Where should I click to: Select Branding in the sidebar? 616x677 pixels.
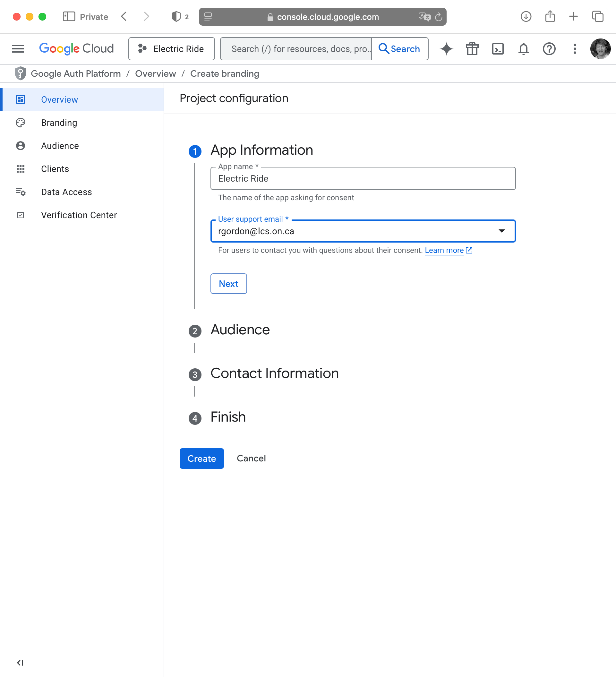(59, 123)
